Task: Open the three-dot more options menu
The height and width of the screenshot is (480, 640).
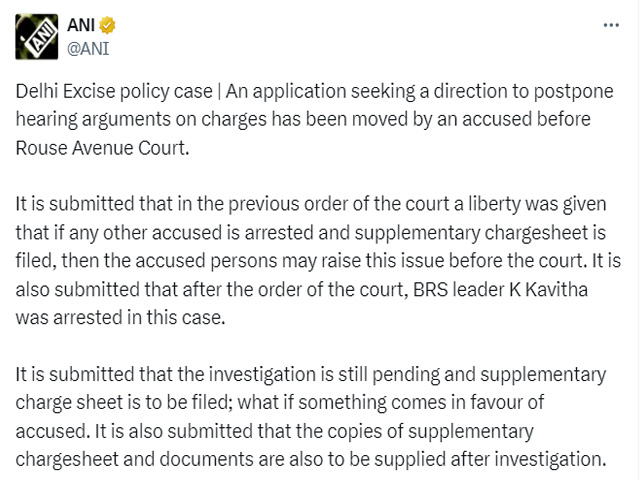Action: tap(611, 25)
